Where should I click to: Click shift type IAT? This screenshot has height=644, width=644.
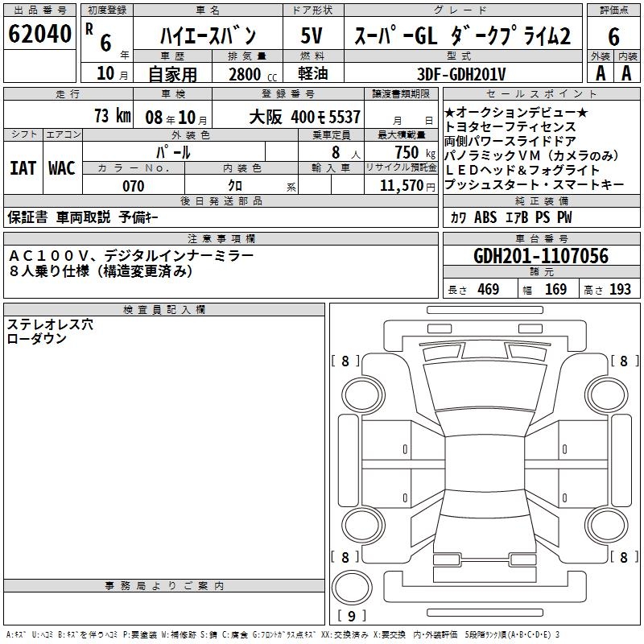pos(23,168)
